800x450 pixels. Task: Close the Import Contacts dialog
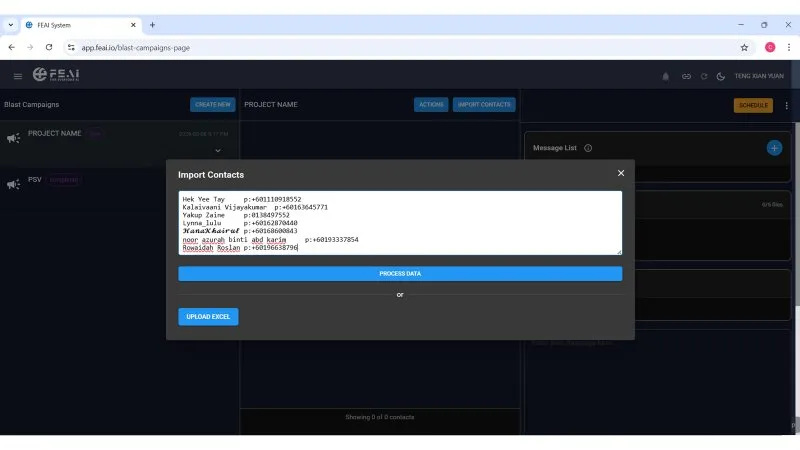pos(620,173)
